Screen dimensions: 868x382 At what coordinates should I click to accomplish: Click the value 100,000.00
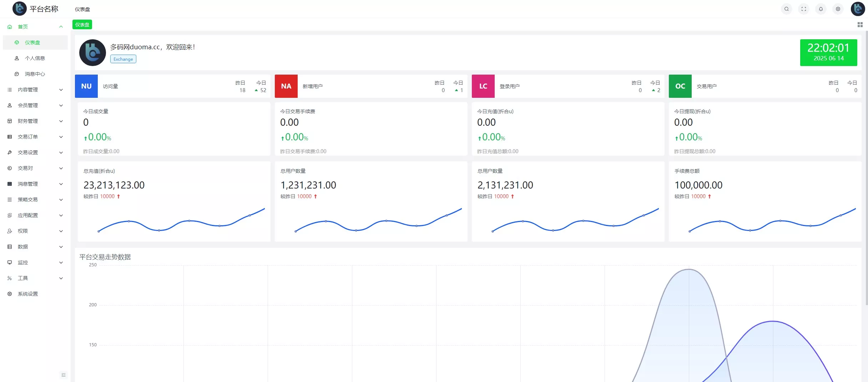[x=698, y=185]
